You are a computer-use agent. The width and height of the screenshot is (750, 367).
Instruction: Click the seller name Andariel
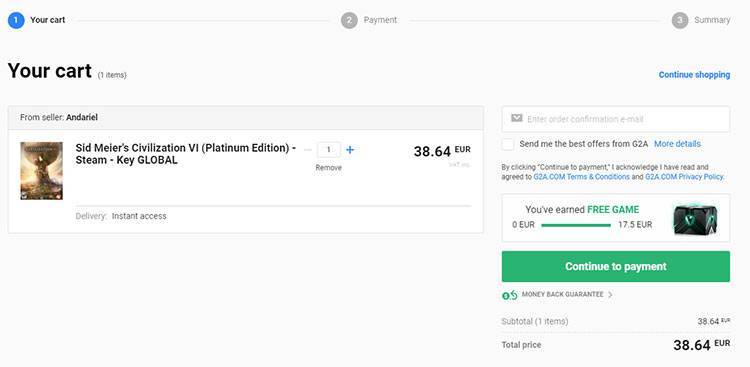[82, 117]
